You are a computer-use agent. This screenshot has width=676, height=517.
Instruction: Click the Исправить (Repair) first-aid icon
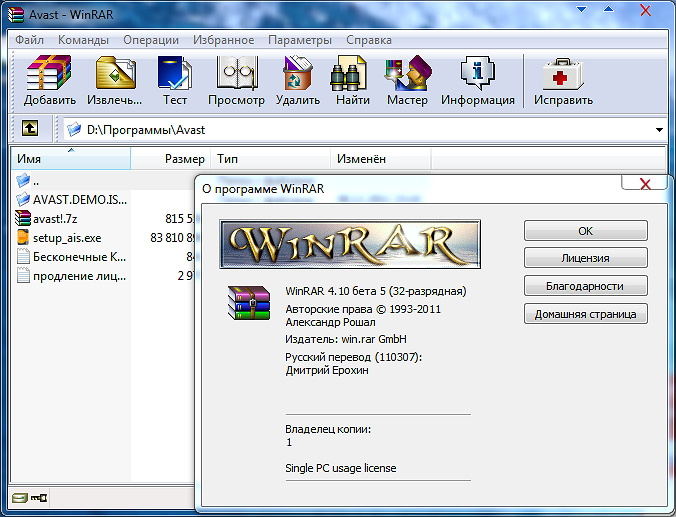(563, 74)
